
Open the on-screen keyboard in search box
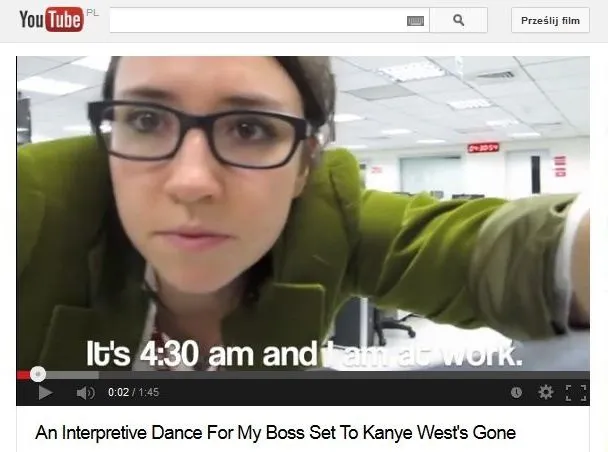point(416,20)
